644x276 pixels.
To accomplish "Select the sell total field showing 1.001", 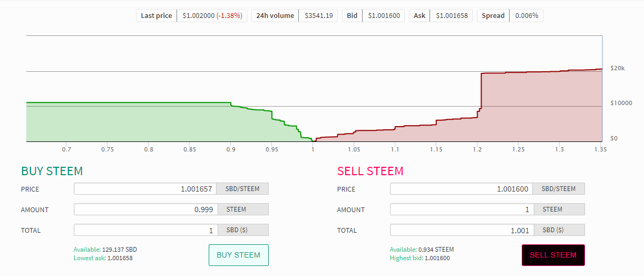I will (x=461, y=230).
